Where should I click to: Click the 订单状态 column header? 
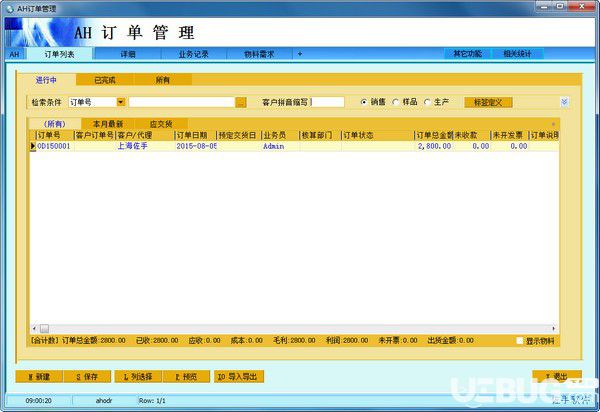(377, 135)
